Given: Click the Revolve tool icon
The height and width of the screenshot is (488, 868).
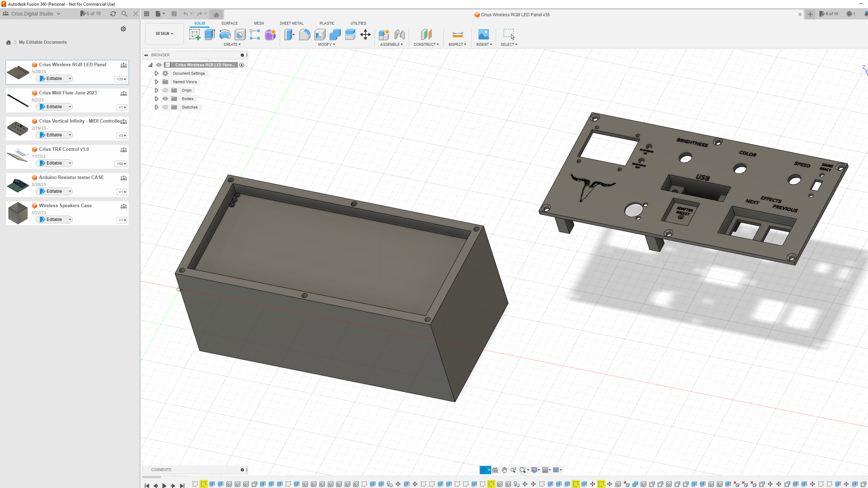Looking at the screenshot, I should point(225,35).
